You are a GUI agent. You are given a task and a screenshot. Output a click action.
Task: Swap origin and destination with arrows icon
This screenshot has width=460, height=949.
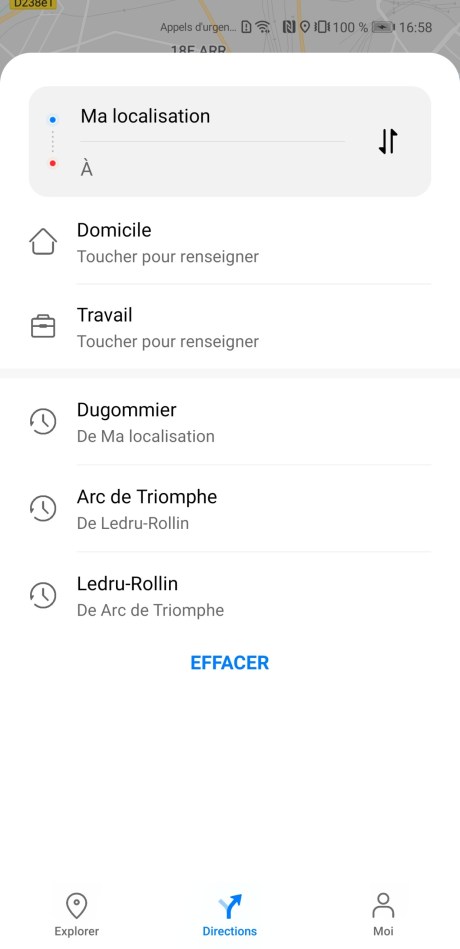(x=388, y=141)
